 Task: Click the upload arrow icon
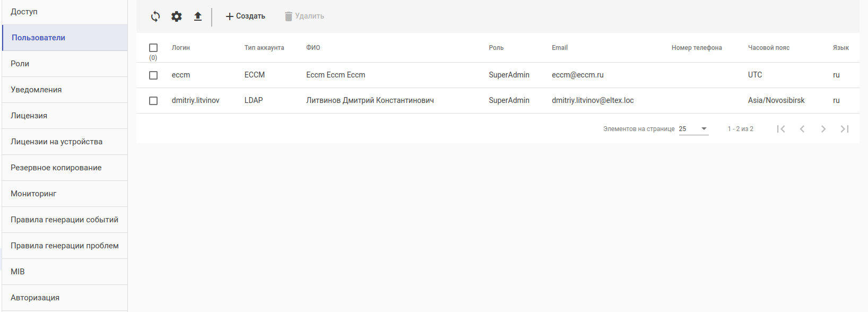[198, 16]
